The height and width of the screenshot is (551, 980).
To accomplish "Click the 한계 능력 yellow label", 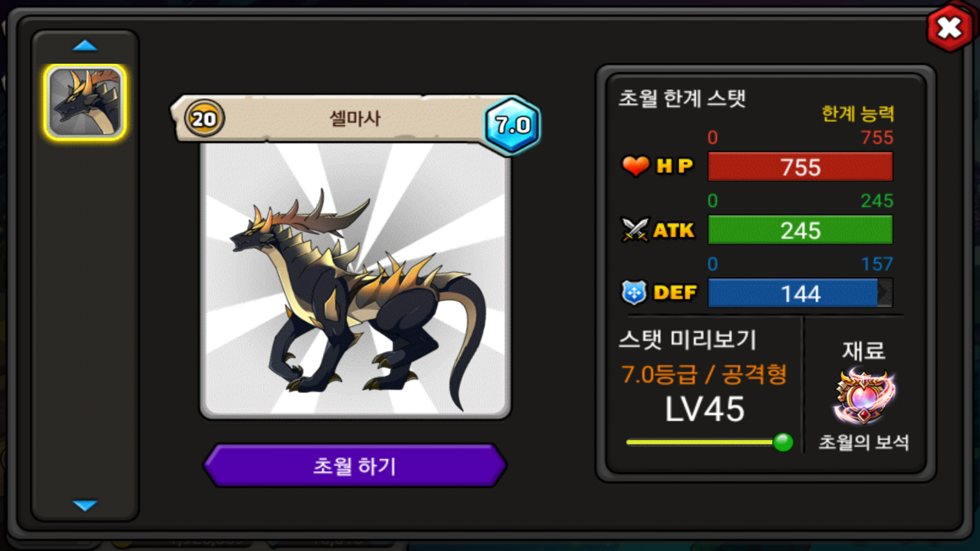I will (858, 113).
